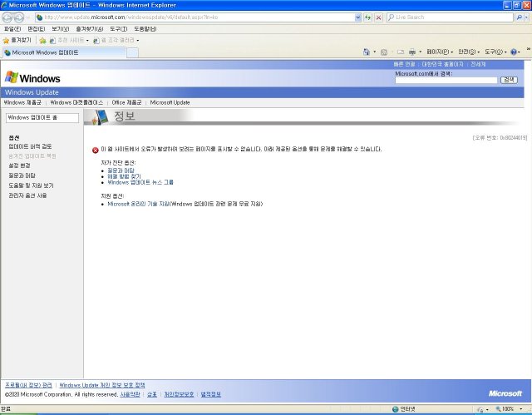The width and height of the screenshot is (532, 415).
Task: Click 설정 변경 in the sidebar
Action: tap(19, 166)
